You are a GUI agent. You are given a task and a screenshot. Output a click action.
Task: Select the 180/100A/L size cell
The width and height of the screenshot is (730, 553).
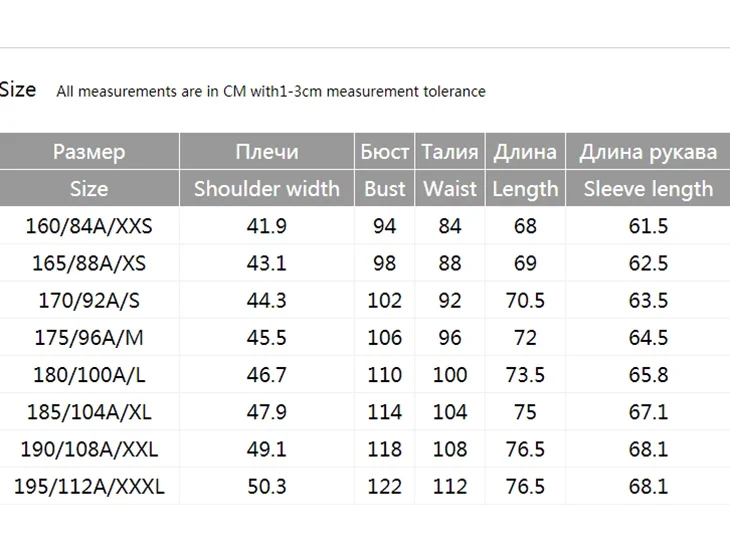[89, 375]
